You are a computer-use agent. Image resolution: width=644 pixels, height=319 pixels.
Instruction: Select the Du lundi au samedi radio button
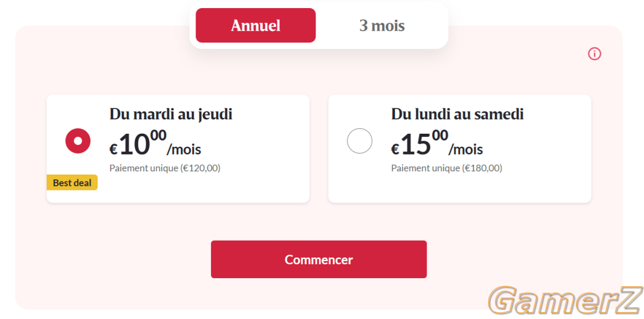pos(360,141)
